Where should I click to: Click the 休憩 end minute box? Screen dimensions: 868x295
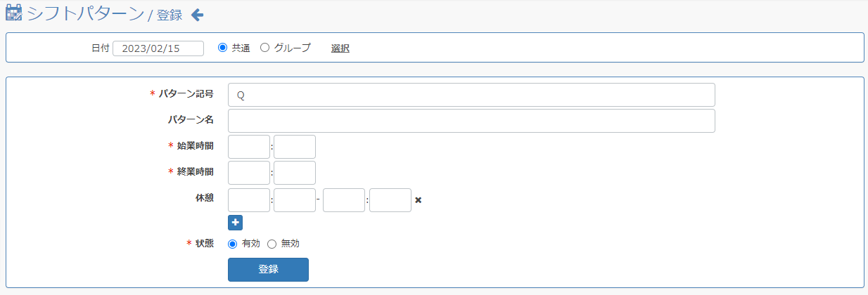point(390,200)
